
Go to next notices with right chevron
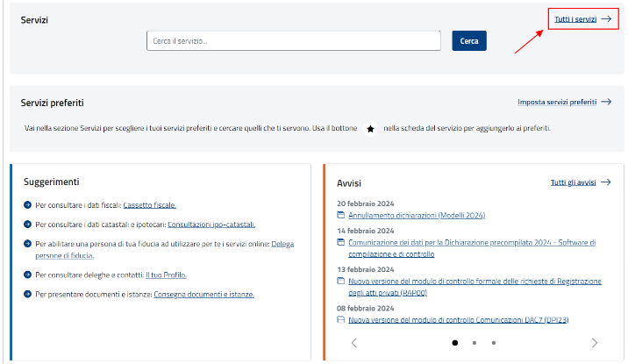(x=595, y=343)
